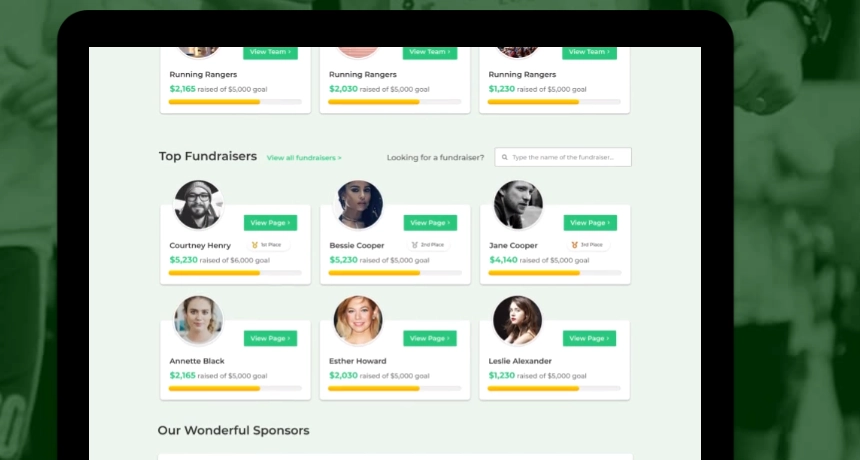Click the 1st Place medal badge
860x460 pixels.
[x=267, y=245]
